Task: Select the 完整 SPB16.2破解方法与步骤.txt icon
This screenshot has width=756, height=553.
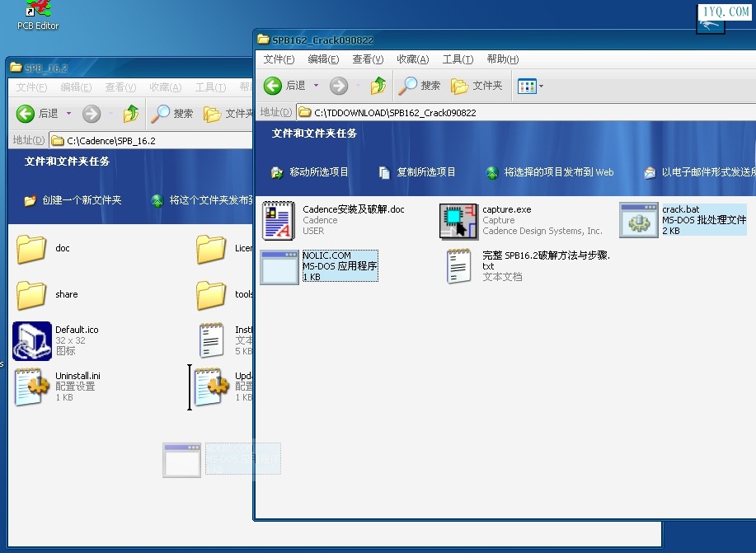Action: 458,266
